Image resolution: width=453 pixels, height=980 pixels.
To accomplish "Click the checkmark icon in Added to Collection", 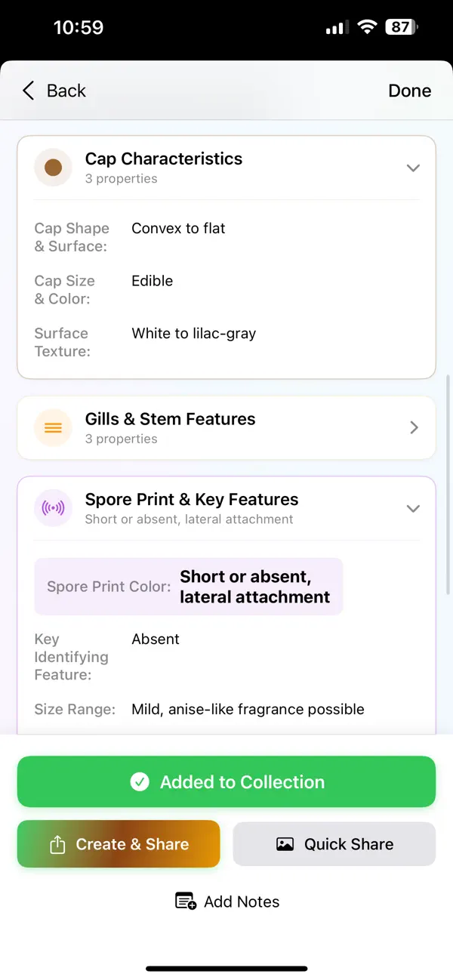I will [x=140, y=781].
